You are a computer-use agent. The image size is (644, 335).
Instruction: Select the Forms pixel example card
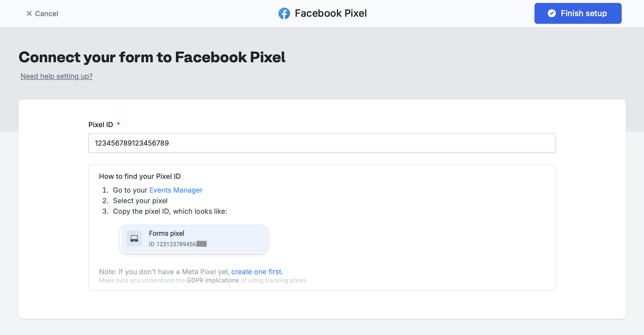(193, 238)
